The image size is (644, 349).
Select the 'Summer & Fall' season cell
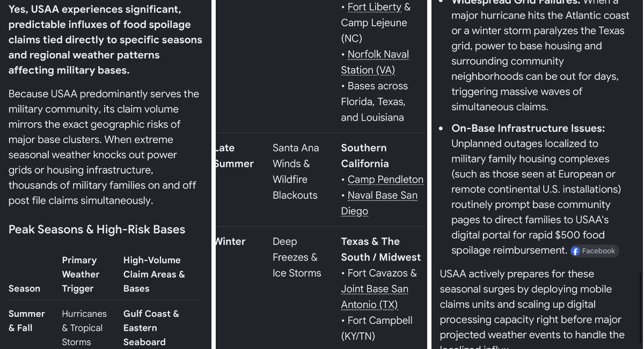27,321
